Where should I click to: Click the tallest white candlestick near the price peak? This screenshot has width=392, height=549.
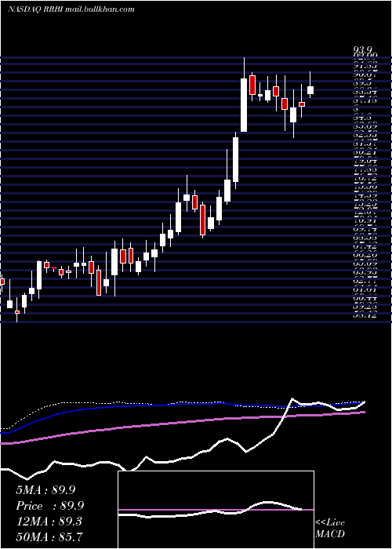(x=244, y=105)
